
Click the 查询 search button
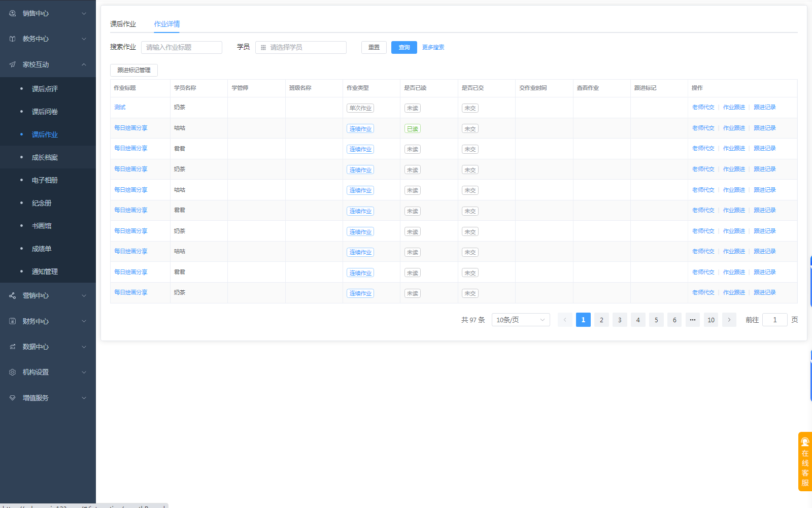coord(404,47)
